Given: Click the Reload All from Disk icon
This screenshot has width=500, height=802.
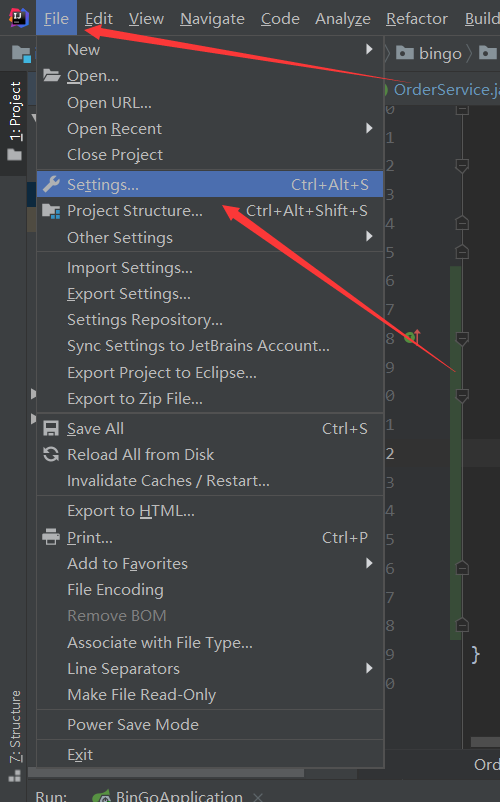Looking at the screenshot, I should coord(51,454).
